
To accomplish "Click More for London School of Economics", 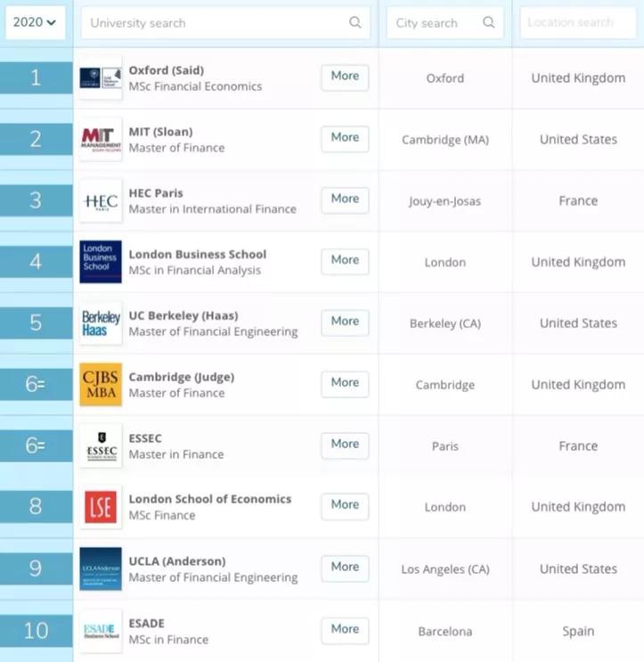I will pos(345,506).
